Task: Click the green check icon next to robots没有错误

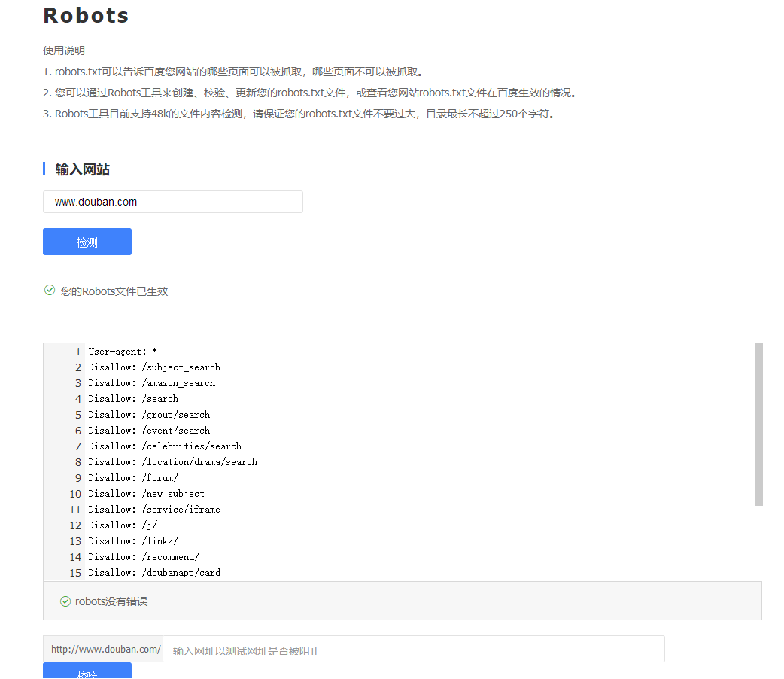Action: pos(64,601)
